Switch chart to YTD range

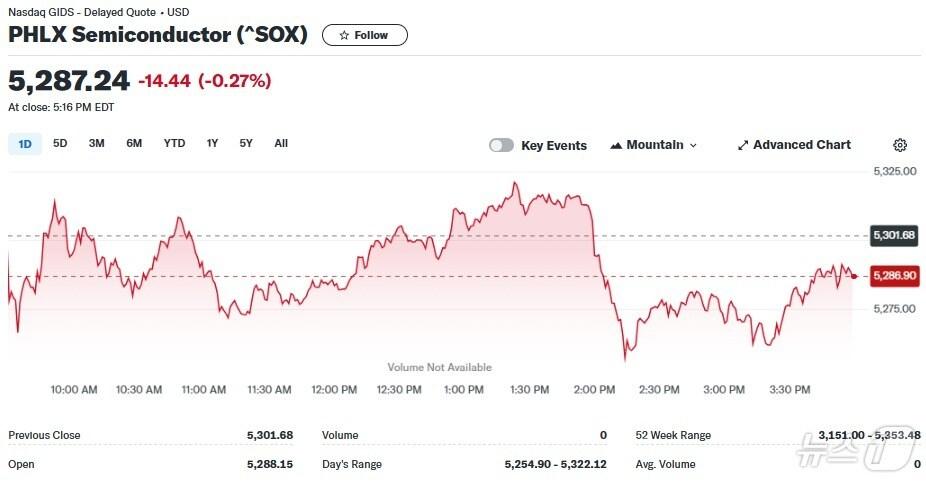pyautogui.click(x=174, y=143)
